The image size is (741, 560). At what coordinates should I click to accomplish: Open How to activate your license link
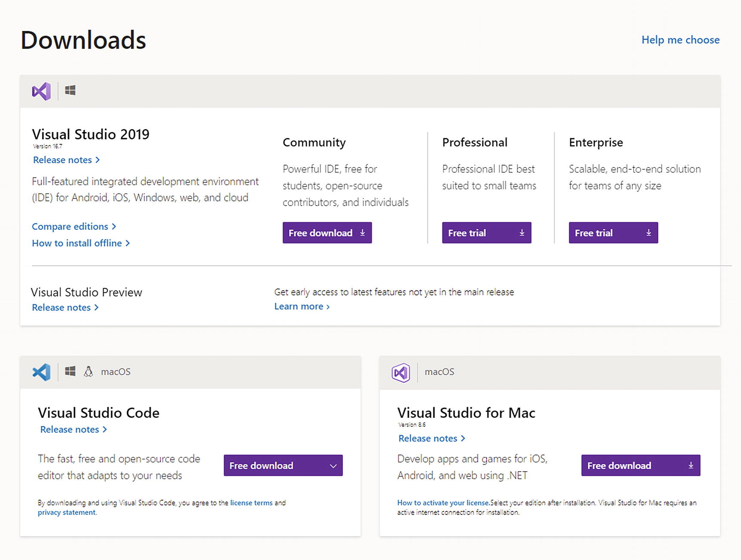443,502
